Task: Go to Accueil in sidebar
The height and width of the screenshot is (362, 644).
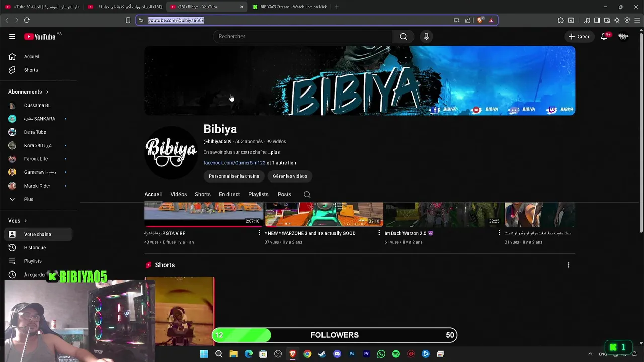Action: click(x=39, y=57)
